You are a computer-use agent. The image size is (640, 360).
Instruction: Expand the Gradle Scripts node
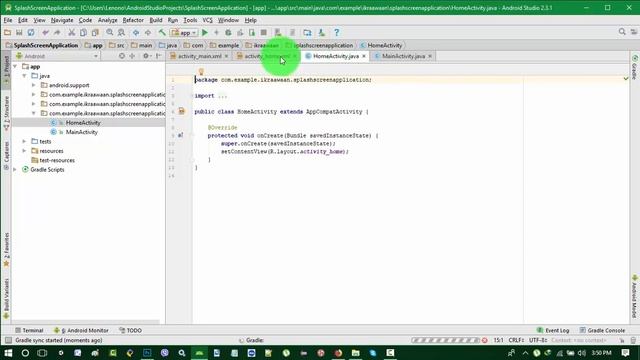tap(15, 169)
